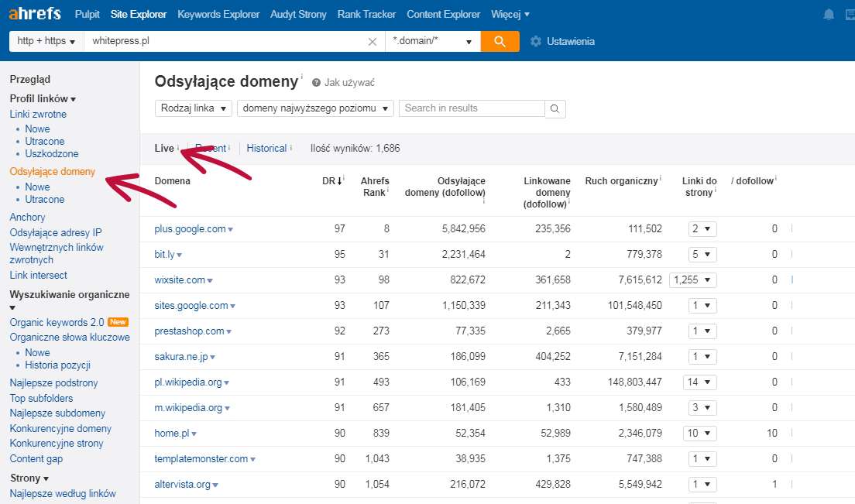Switch to the Live index tab
Image resolution: width=855 pixels, height=504 pixels.
pyautogui.click(x=164, y=148)
